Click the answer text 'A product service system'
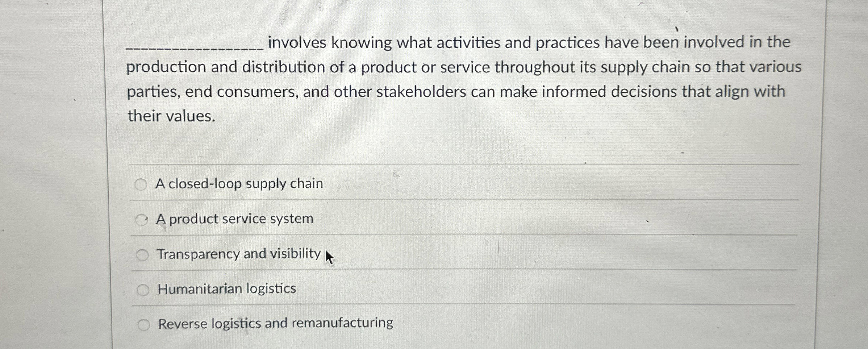Image resolution: width=868 pixels, height=349 pixels. [x=235, y=219]
